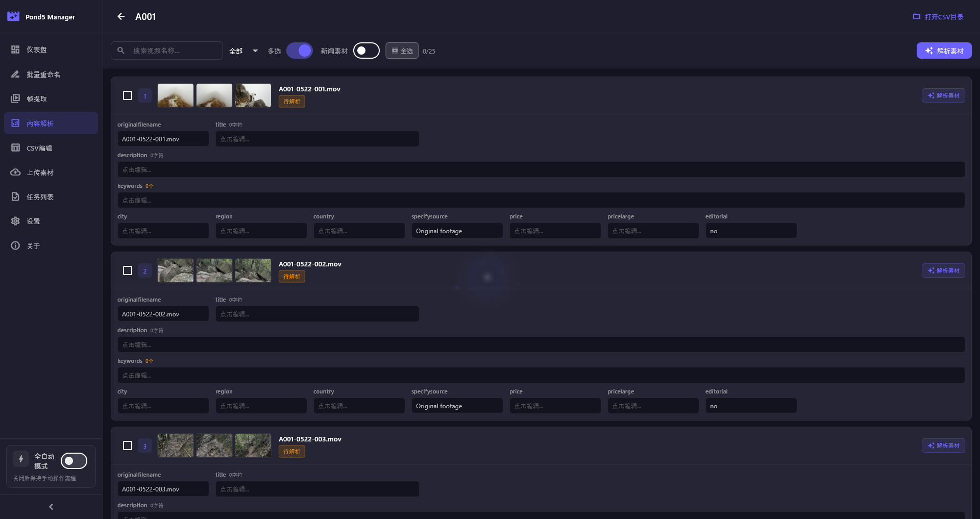The image size is (980, 519).
Task: Open the 仪表盘 dashboard page
Action: 51,50
